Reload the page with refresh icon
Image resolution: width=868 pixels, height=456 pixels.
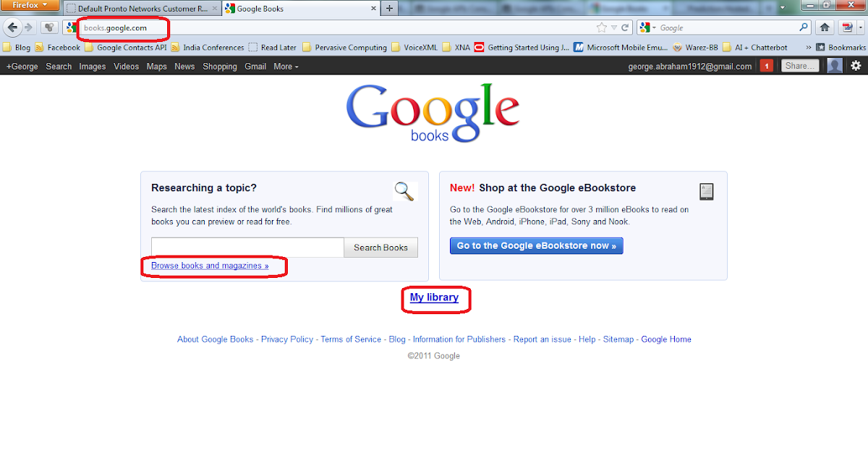point(624,28)
